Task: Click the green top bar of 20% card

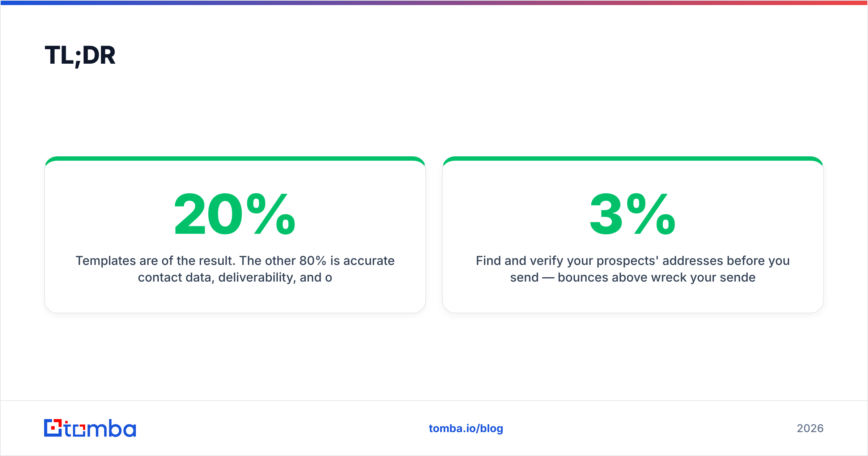Action: (x=235, y=159)
